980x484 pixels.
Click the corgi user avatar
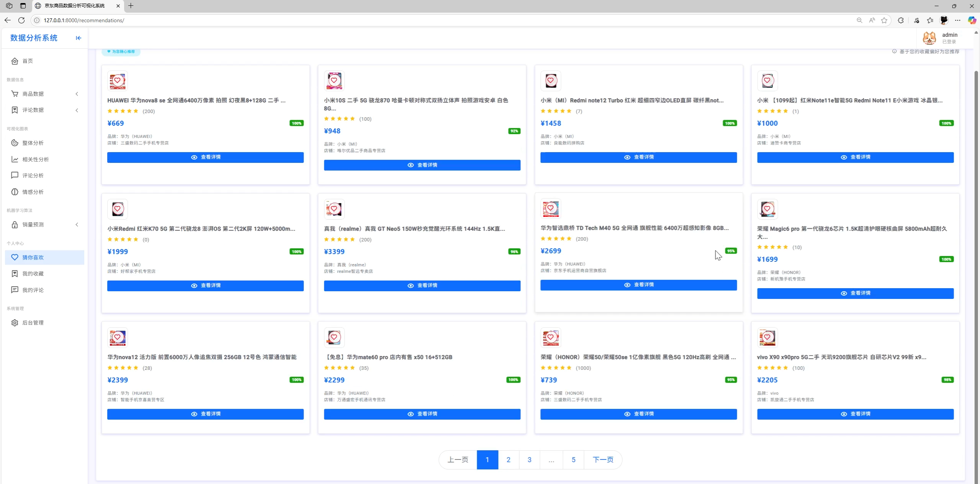[x=929, y=38]
